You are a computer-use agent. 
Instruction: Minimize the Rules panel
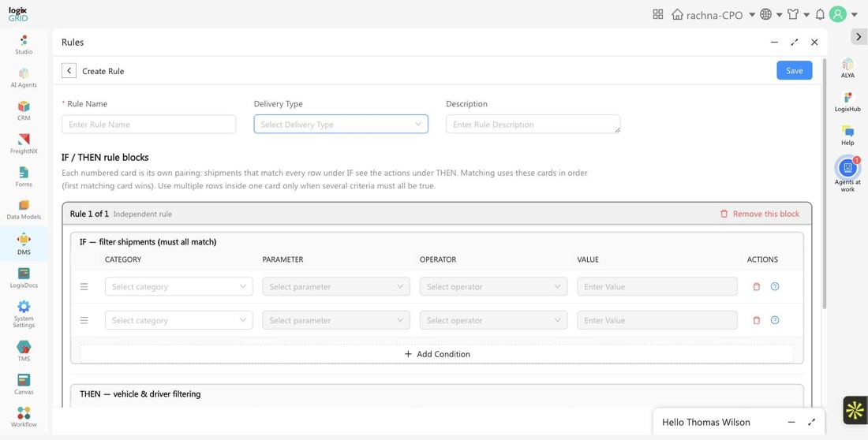774,42
